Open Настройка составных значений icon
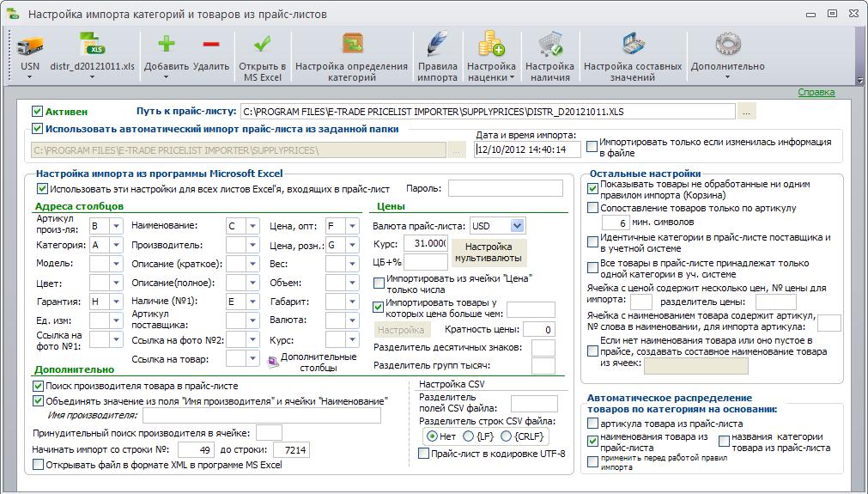868x494 pixels. pos(633,45)
